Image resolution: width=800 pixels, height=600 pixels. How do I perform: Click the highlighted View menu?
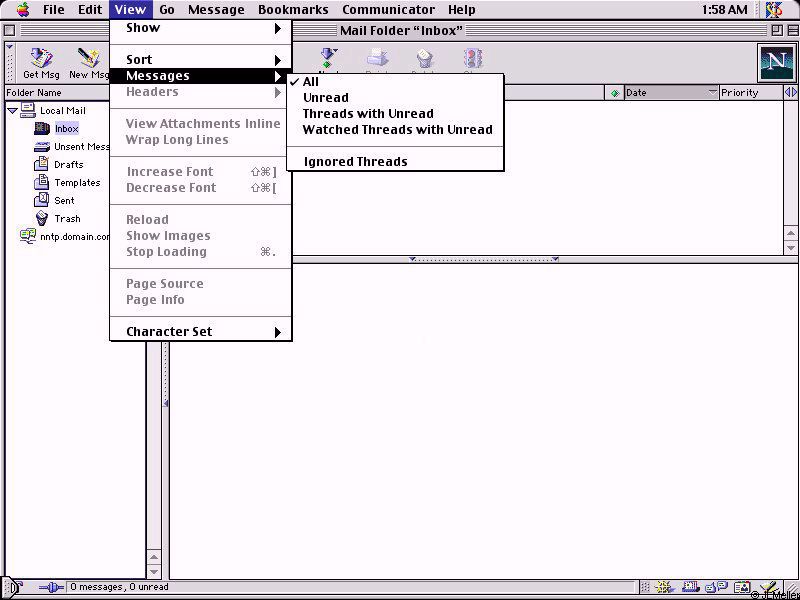[x=130, y=10]
